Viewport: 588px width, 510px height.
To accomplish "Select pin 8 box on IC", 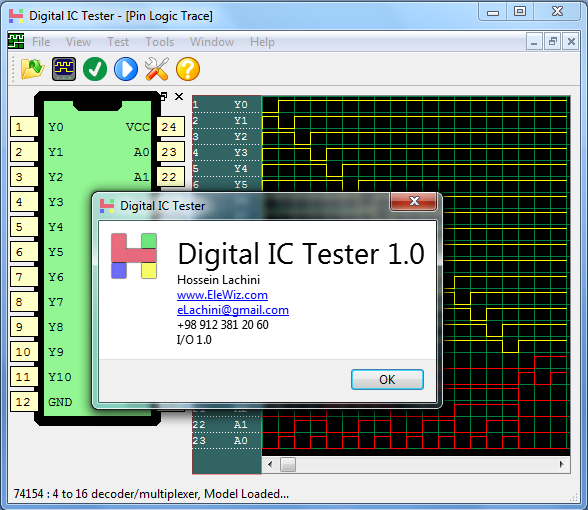I will click(x=24, y=302).
